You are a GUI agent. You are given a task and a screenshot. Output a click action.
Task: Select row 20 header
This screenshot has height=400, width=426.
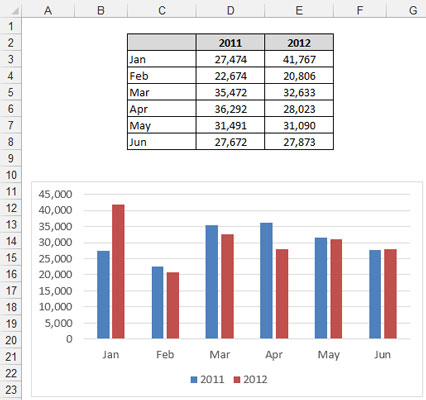(x=11, y=340)
